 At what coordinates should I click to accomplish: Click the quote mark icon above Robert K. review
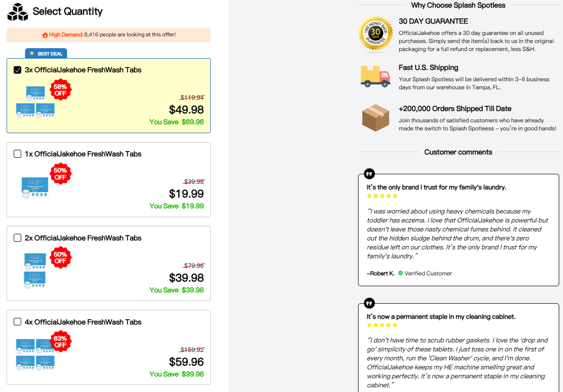[x=369, y=173]
